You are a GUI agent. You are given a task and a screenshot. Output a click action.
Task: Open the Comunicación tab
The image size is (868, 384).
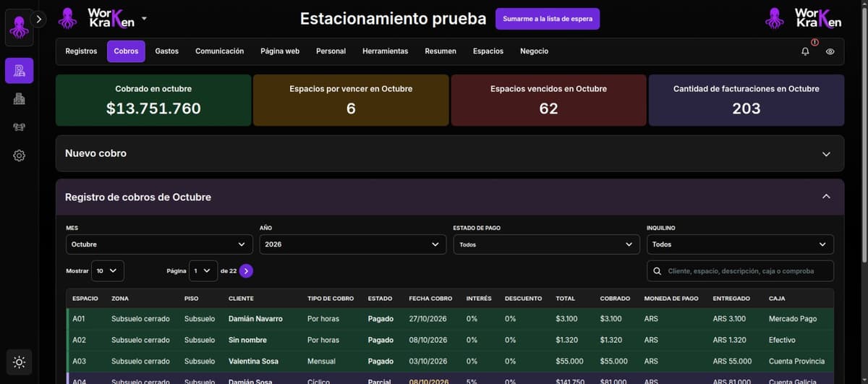[220, 51]
